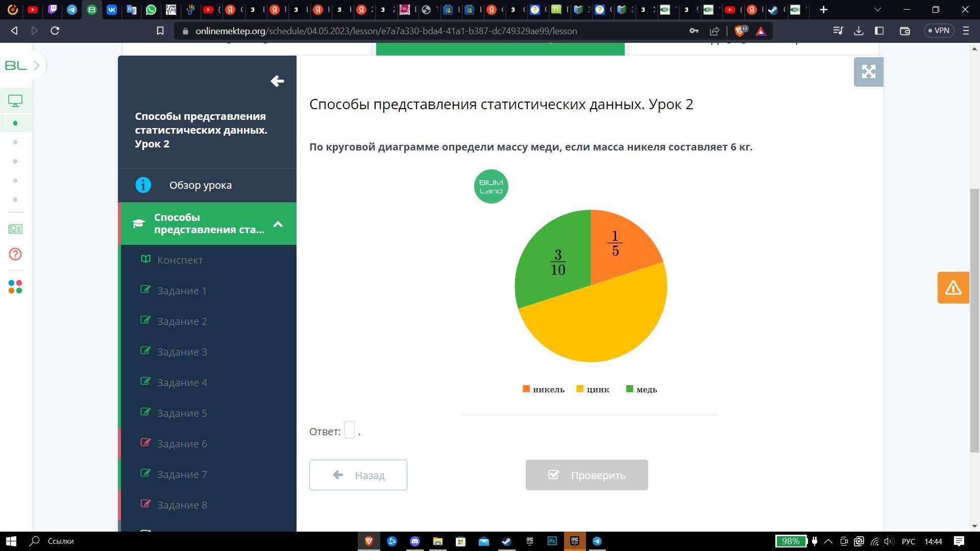Open the red help question icon

tap(15, 254)
